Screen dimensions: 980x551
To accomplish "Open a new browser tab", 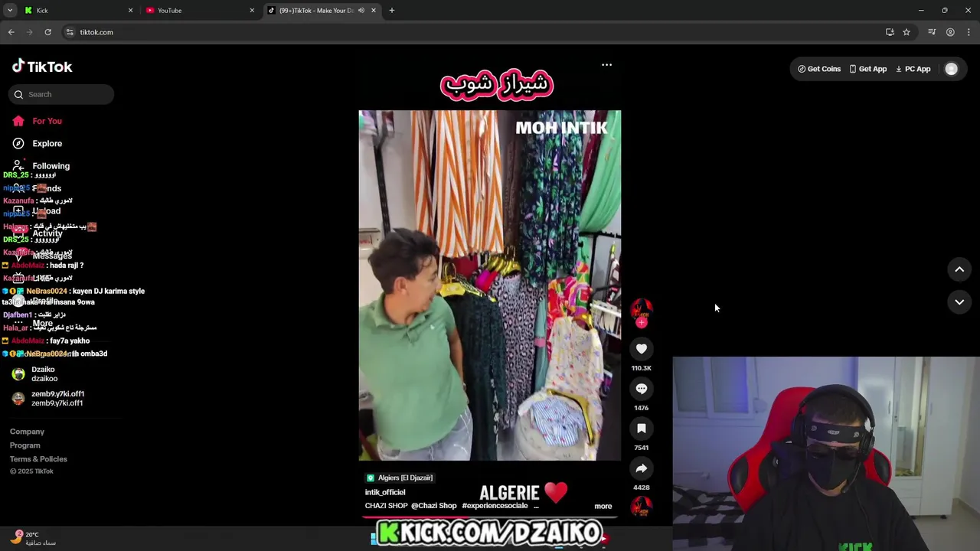I will 392,11.
